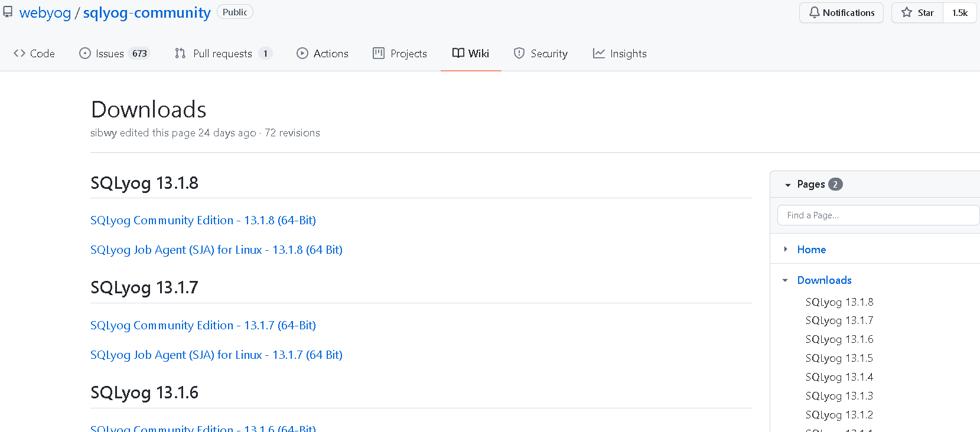Open the 1.5k stargazers count
The height and width of the screenshot is (432, 980).
[x=960, y=12]
